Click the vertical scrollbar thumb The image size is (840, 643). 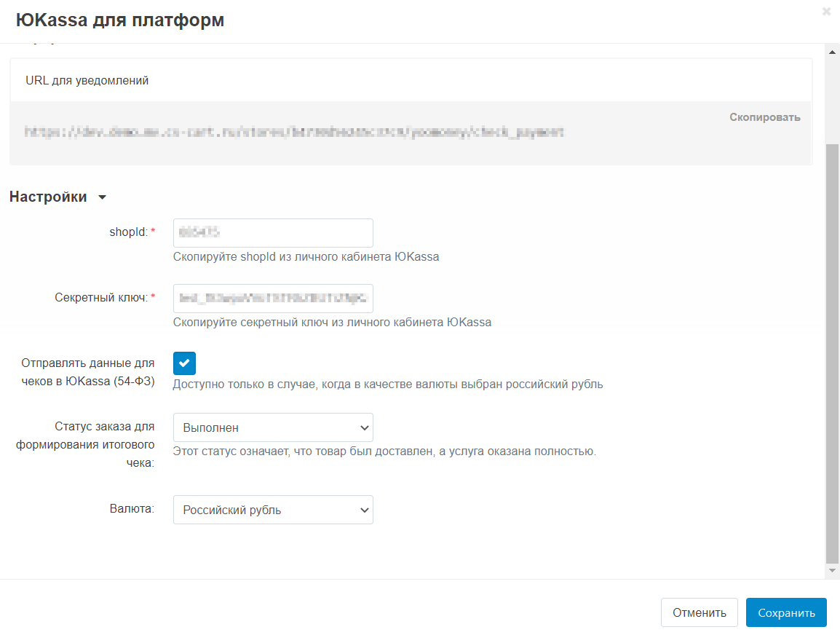[833, 350]
